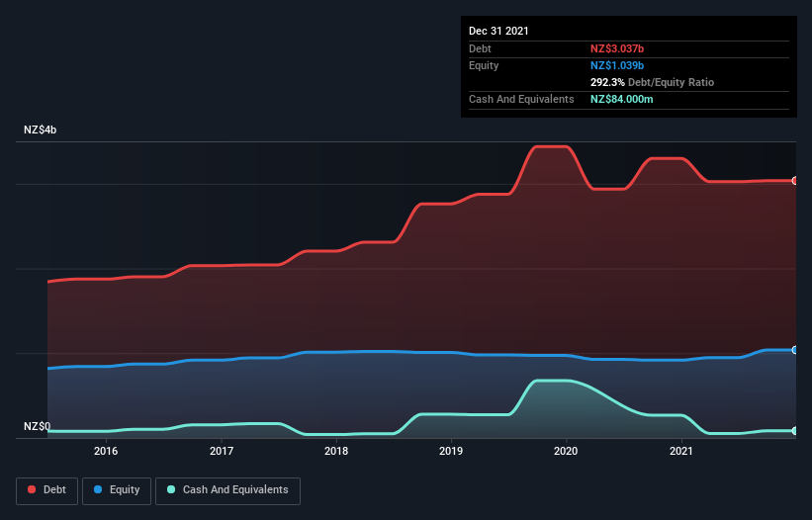
Task: Click the Equity label in tooltip
Action: click(484, 65)
